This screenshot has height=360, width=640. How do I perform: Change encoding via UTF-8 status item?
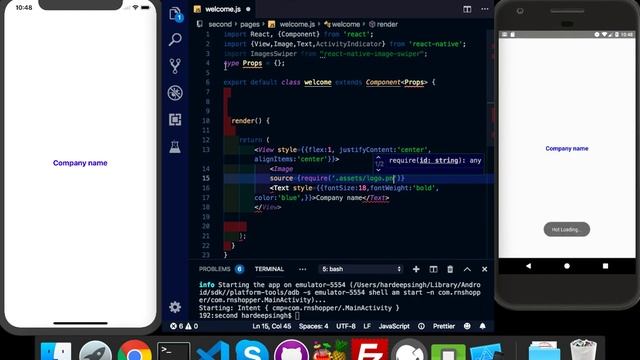346,326
